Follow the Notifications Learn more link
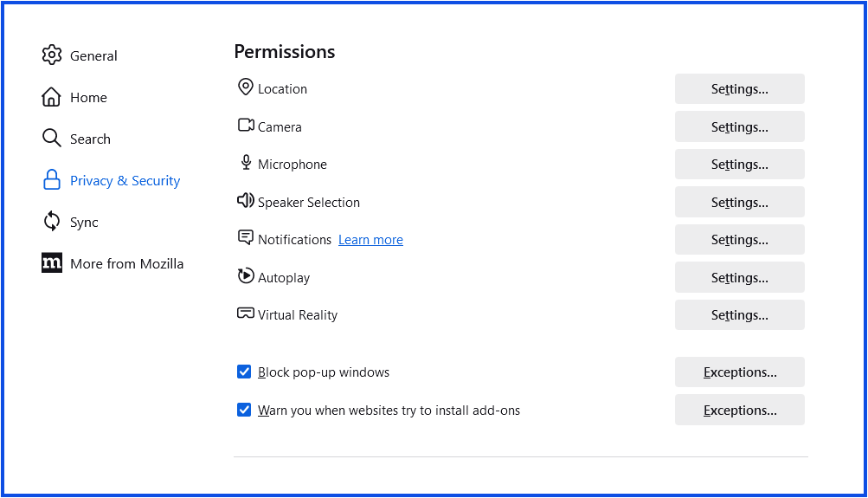Screen dimensions: 868x498 (x=370, y=240)
